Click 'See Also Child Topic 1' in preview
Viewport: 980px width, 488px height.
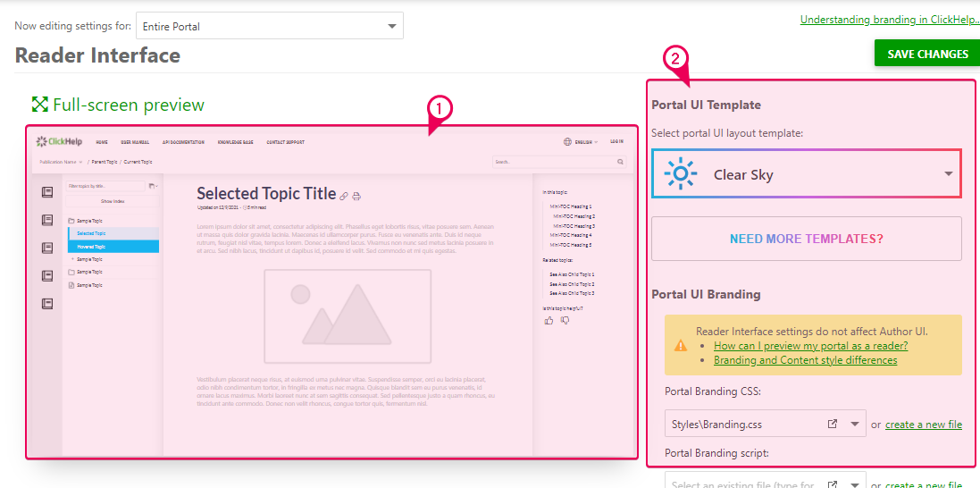coord(572,274)
